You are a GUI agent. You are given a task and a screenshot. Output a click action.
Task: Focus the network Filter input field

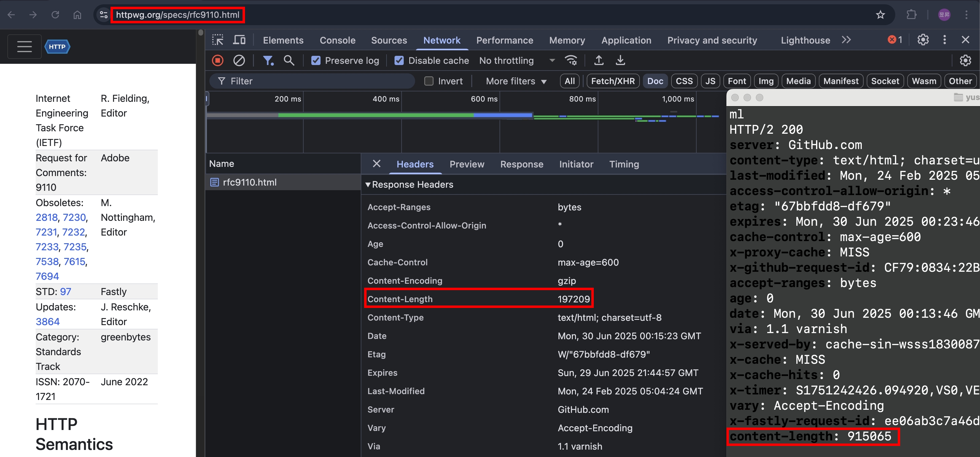(312, 81)
